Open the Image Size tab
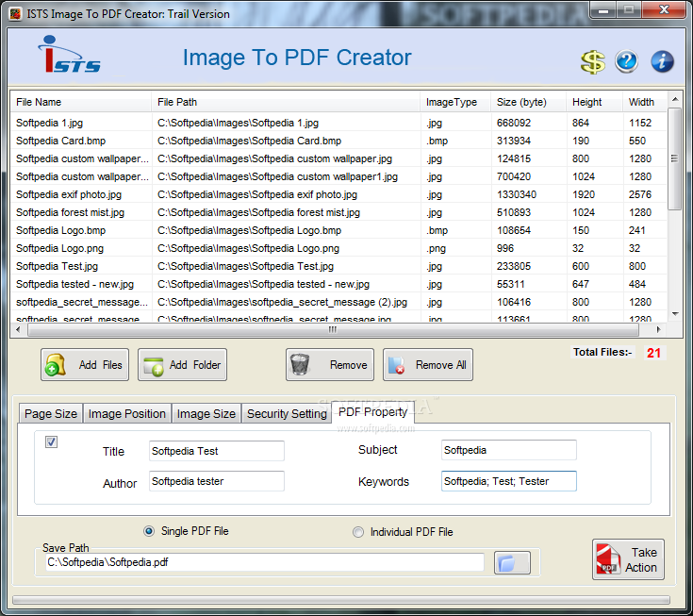 (206, 414)
